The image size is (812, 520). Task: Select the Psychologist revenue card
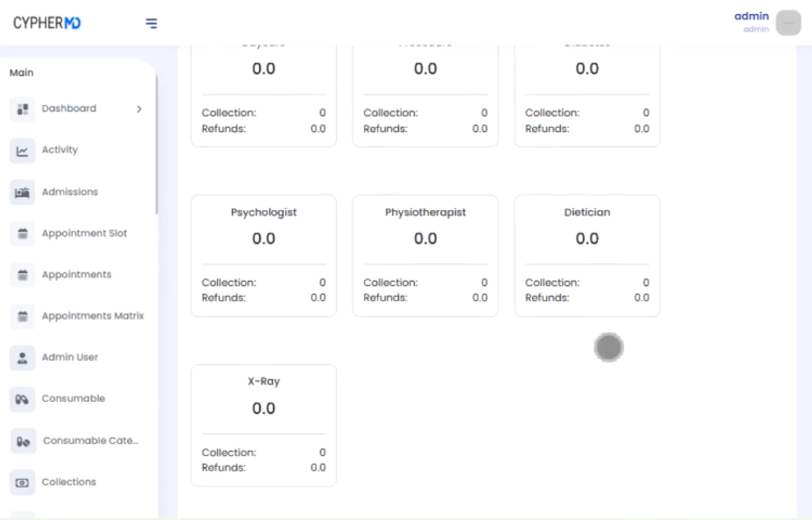point(264,255)
